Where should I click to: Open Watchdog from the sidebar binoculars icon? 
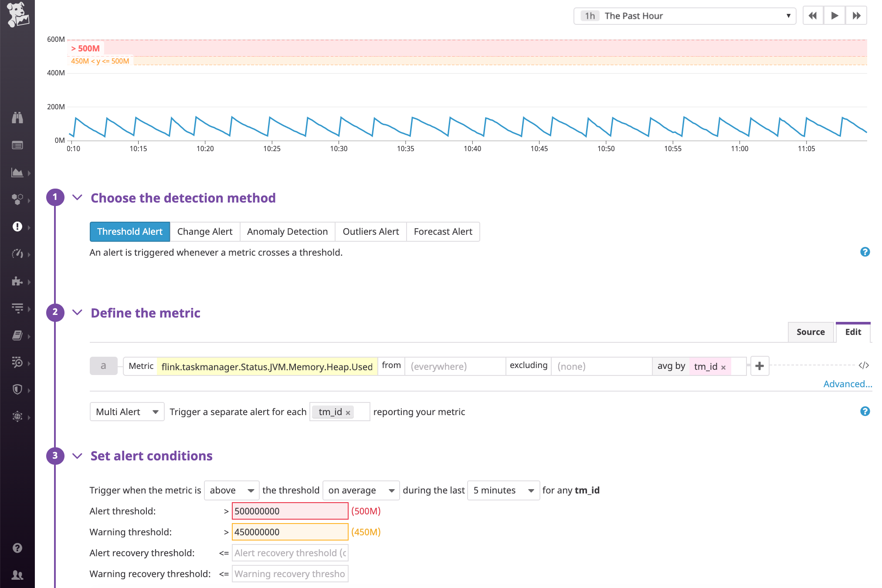pyautogui.click(x=17, y=118)
